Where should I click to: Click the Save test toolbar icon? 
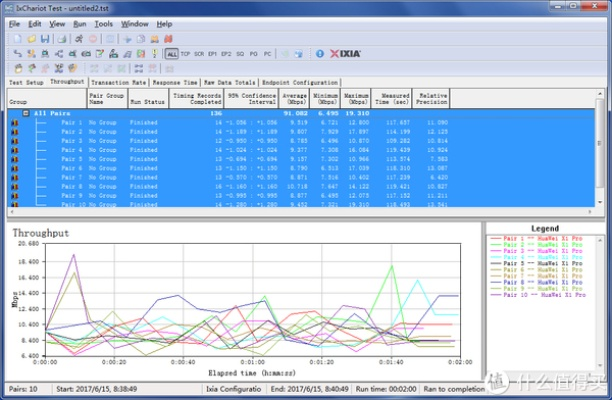(43, 38)
